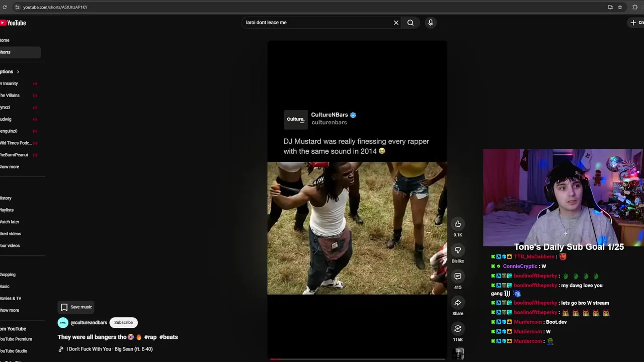Click the #rap hashtag
The height and width of the screenshot is (362, 644).
click(x=150, y=337)
